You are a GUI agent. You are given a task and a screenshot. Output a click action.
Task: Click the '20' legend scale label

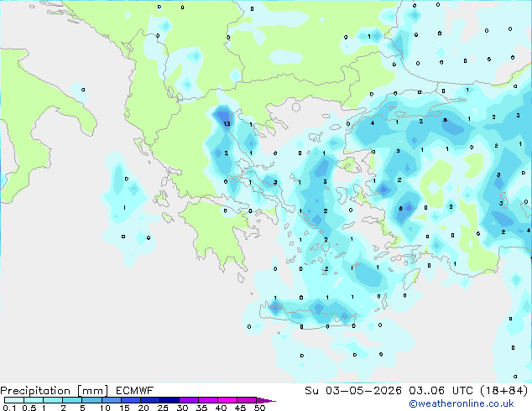[143, 408]
